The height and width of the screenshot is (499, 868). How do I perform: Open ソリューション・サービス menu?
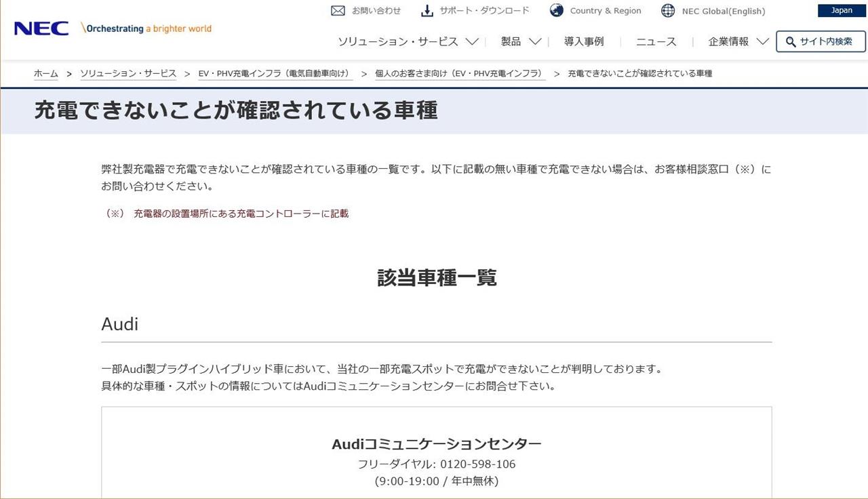(398, 41)
